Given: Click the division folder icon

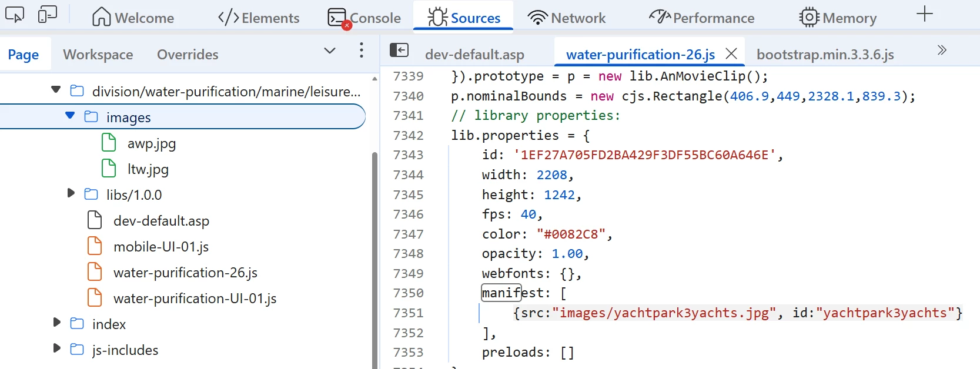Looking at the screenshot, I should tap(77, 90).
